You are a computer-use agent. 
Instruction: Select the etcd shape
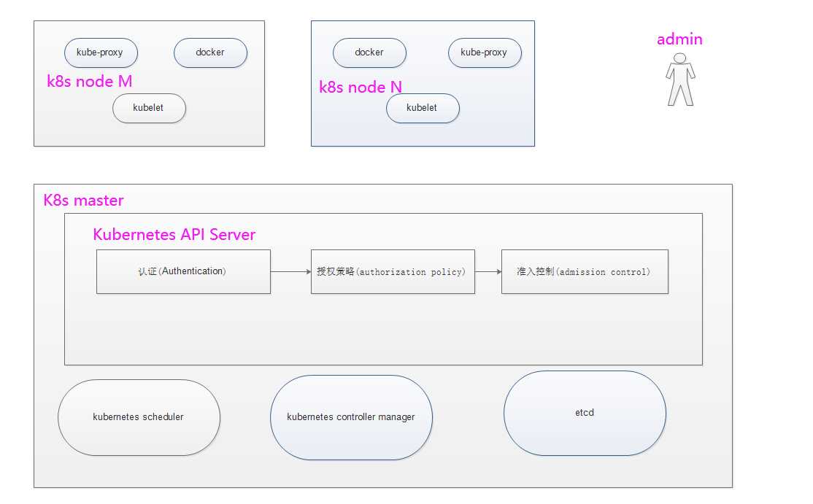click(585, 414)
